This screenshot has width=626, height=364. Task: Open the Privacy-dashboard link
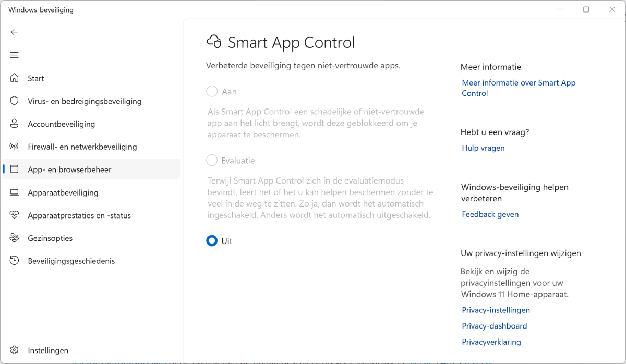(494, 326)
